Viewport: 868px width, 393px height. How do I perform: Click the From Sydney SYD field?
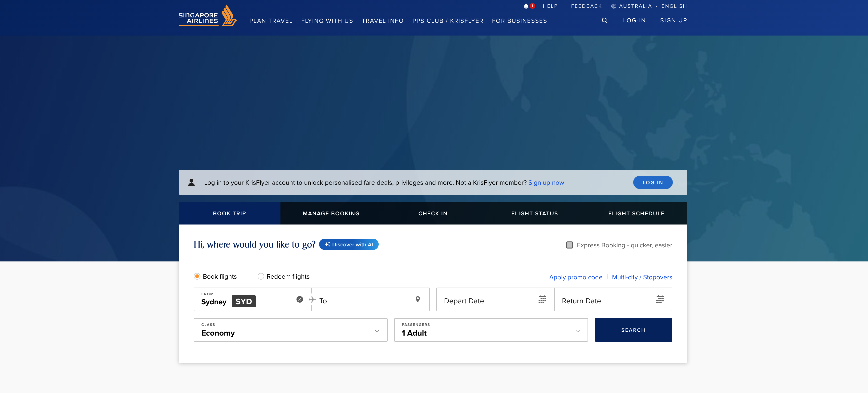[x=253, y=299]
